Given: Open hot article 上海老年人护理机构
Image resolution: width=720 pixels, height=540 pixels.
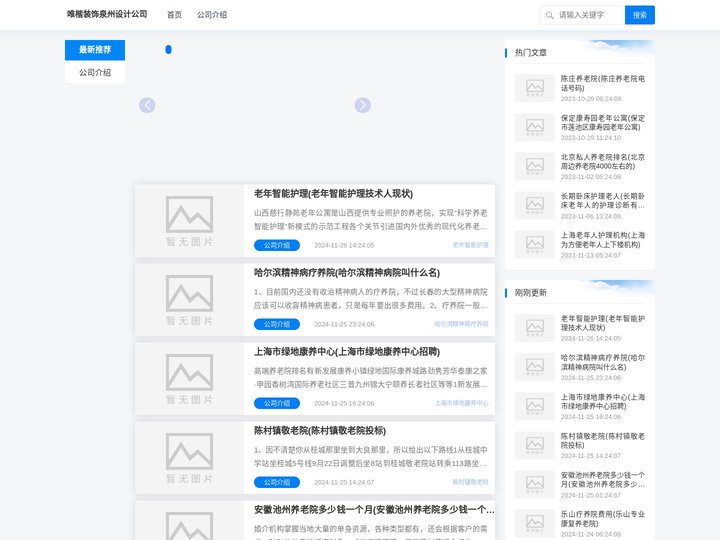Looking at the screenshot, I should point(602,240).
